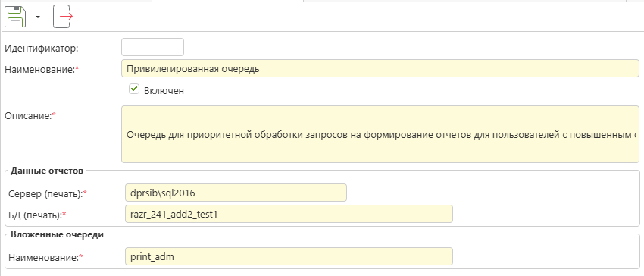Image resolution: width=644 pixels, height=276 pixels.
Task: Click inside the Описание text area
Action: click(x=380, y=134)
